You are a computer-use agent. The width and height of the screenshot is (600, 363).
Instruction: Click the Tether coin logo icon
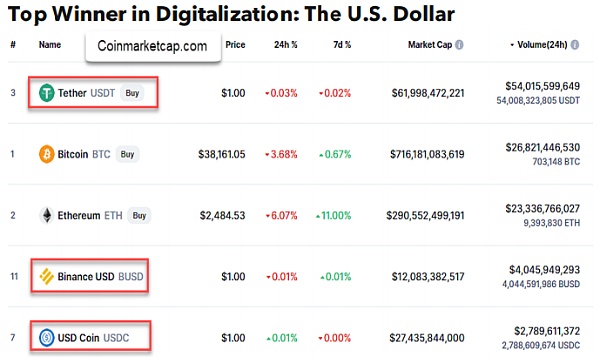click(x=47, y=93)
